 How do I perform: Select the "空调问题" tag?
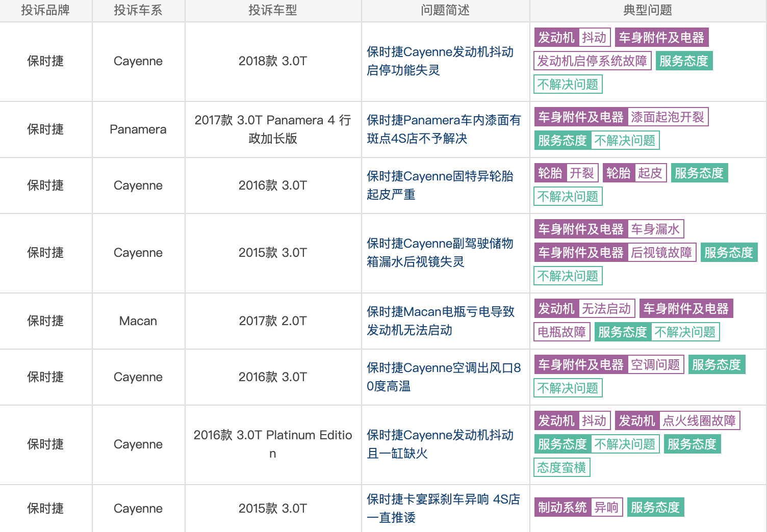pos(655,365)
